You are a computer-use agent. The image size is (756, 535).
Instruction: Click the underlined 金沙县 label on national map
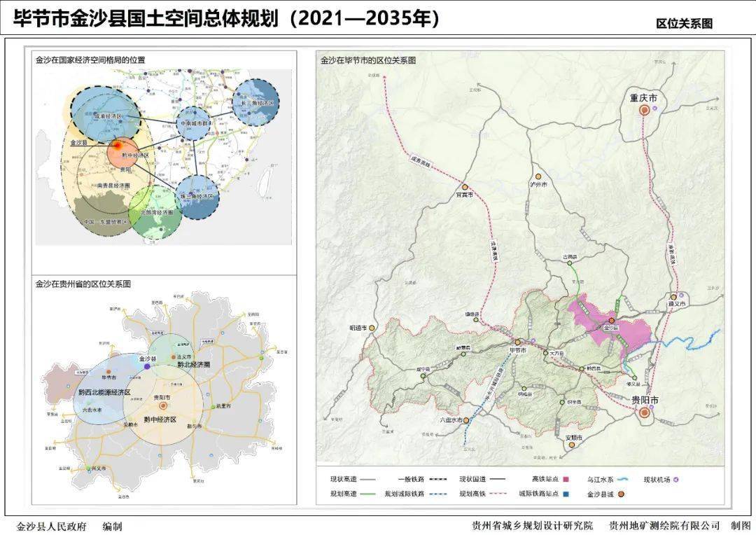(x=78, y=144)
